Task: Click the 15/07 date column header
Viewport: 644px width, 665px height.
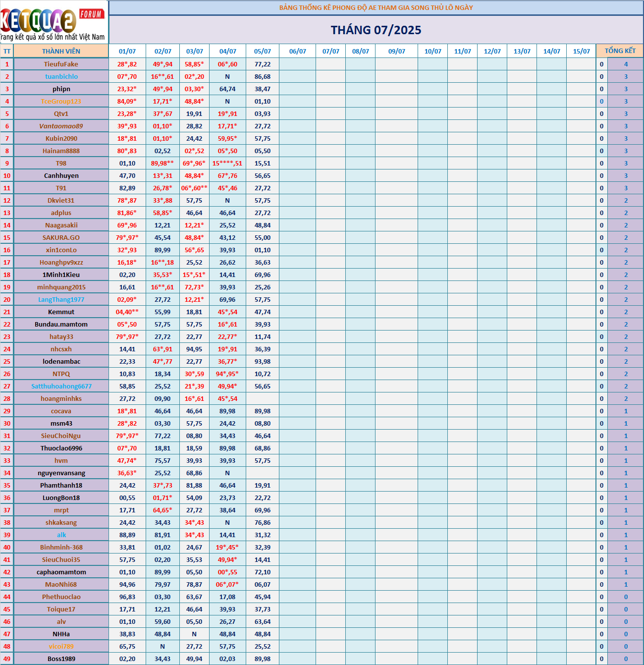Action: point(581,51)
